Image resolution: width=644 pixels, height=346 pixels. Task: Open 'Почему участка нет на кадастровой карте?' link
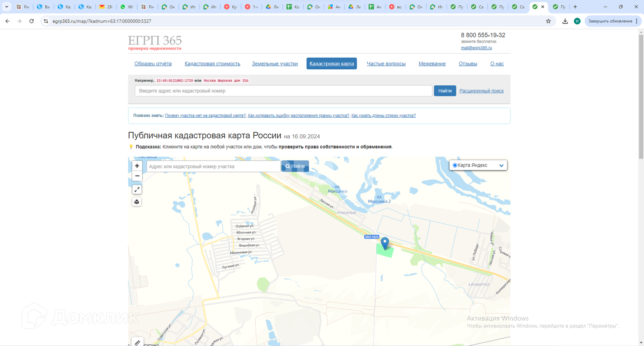(205, 116)
